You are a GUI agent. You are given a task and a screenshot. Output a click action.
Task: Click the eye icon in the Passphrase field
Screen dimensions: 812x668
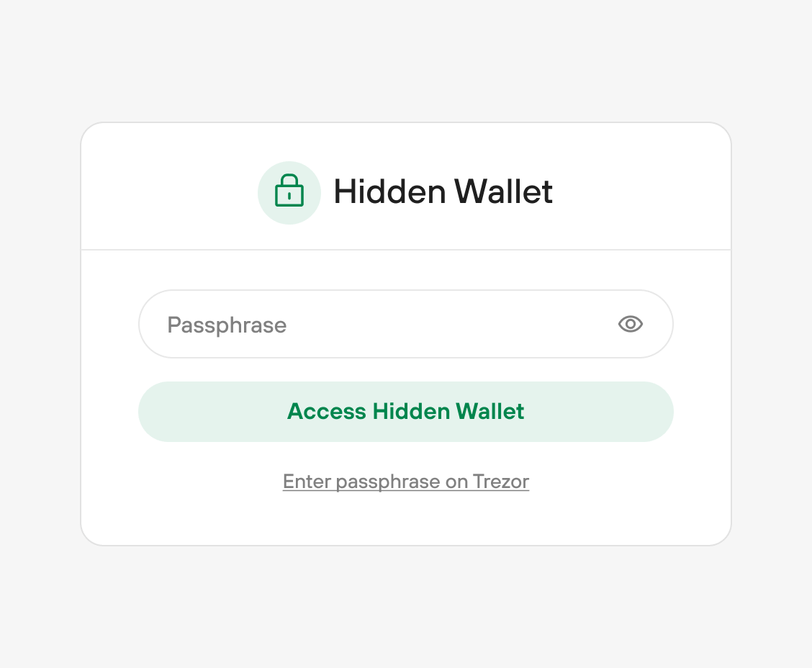point(630,324)
